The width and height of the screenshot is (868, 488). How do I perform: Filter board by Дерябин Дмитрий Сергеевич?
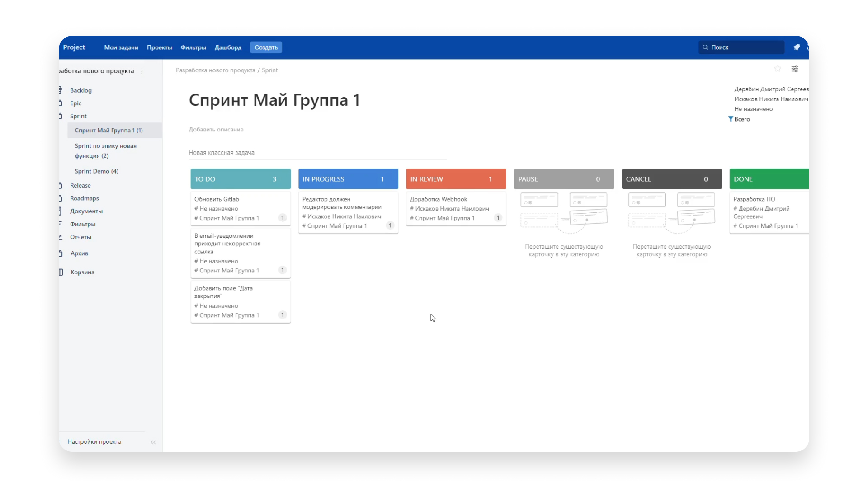pyautogui.click(x=771, y=89)
